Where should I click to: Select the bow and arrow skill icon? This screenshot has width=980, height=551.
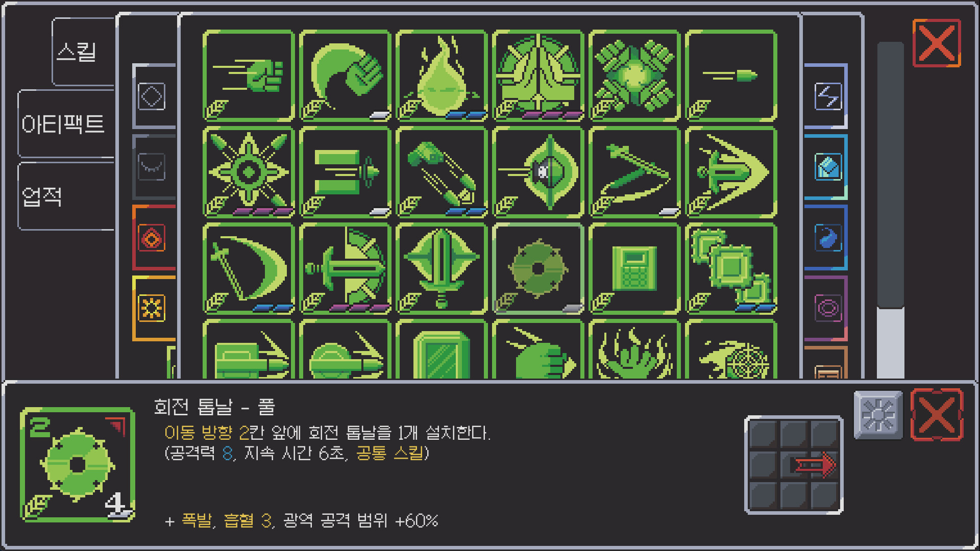coord(634,172)
